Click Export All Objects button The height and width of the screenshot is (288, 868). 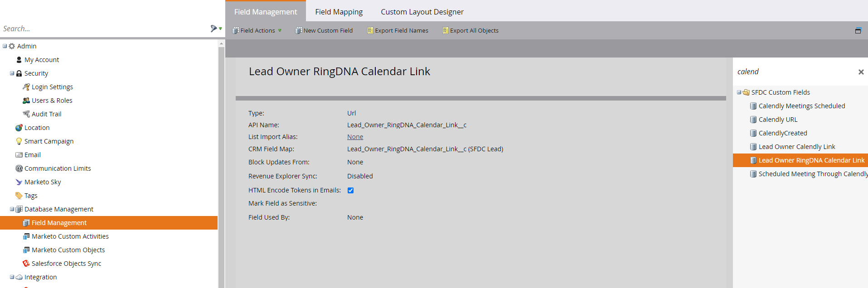470,31
